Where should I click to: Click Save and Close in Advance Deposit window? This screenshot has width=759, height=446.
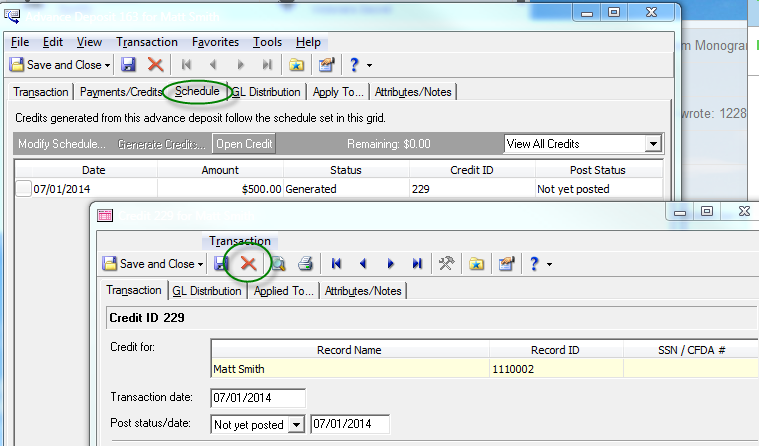[56, 64]
